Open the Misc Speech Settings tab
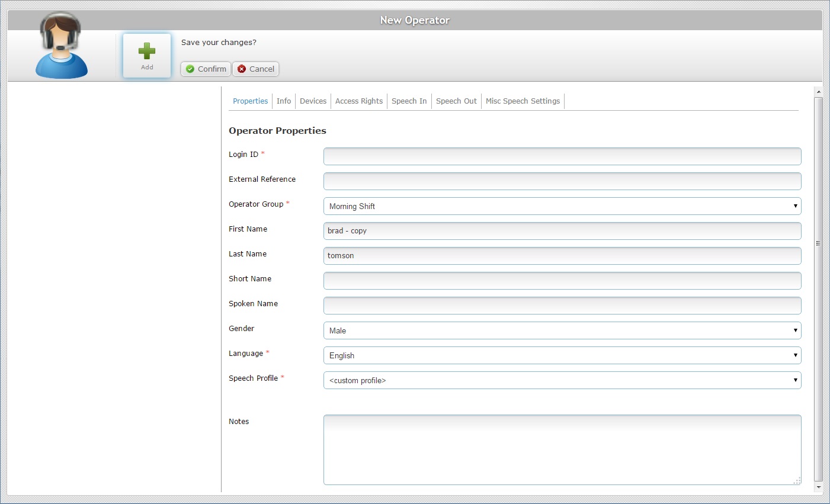 click(523, 101)
